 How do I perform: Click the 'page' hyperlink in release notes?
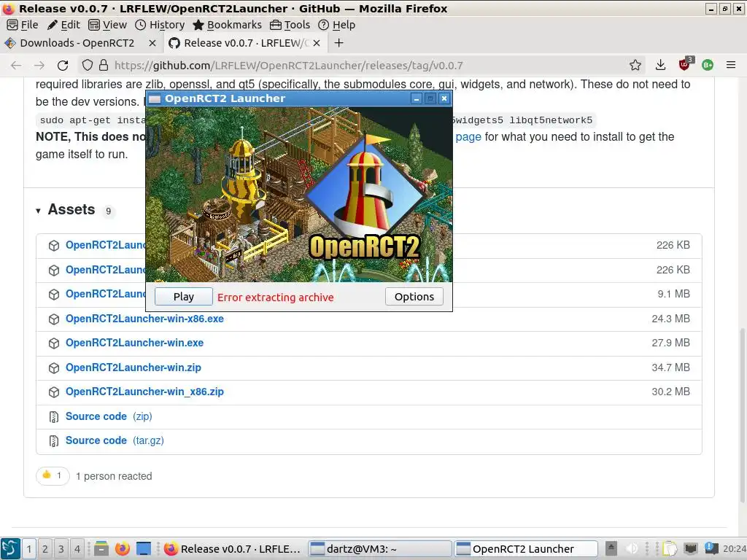468,136
